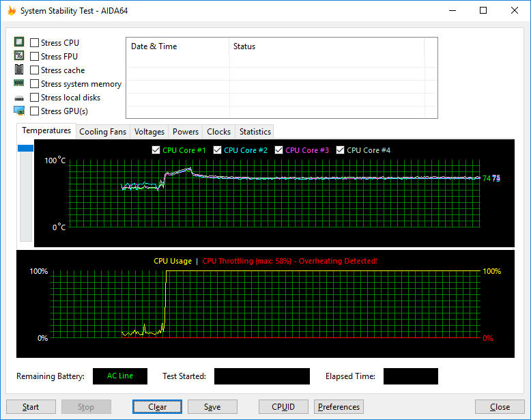Switch to the Powers tab
Screen dimensions: 531x420
click(186, 132)
